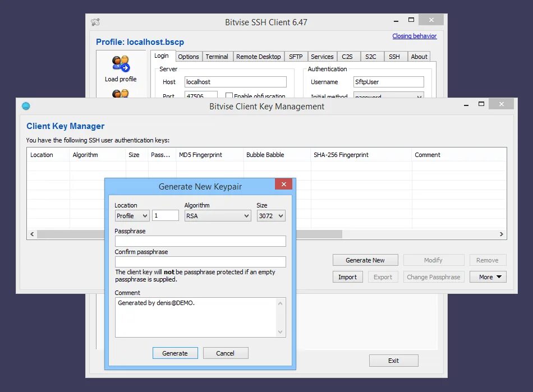Click the Host field containing localhost
This screenshot has width=533, height=392.
tap(235, 82)
